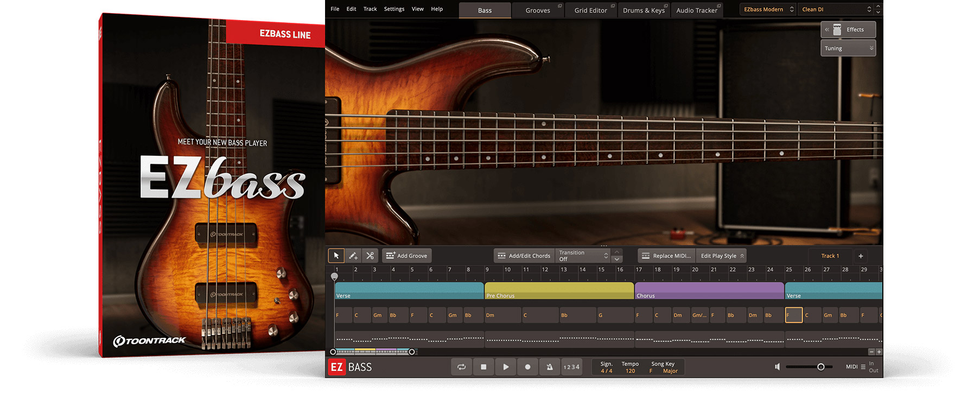Select the Pre Chorus song block
Viewport: 980px width, 411px height.
pyautogui.click(x=559, y=290)
